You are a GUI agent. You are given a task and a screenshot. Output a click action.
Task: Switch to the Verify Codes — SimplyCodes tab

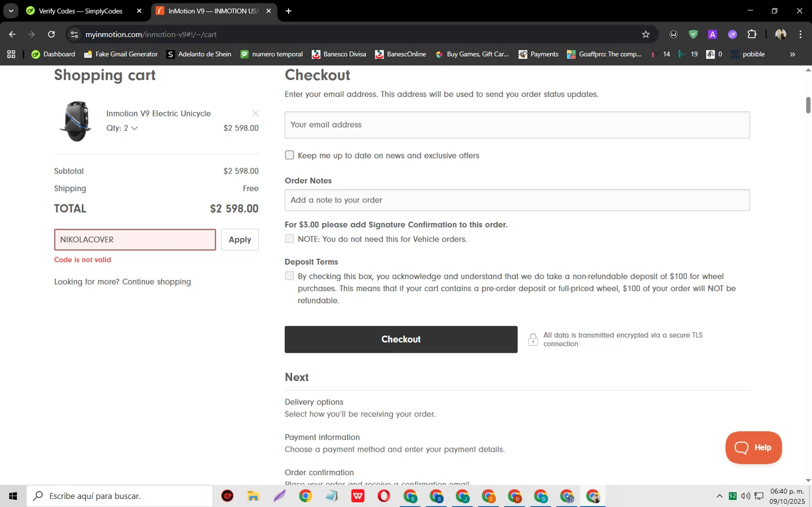coord(81,11)
